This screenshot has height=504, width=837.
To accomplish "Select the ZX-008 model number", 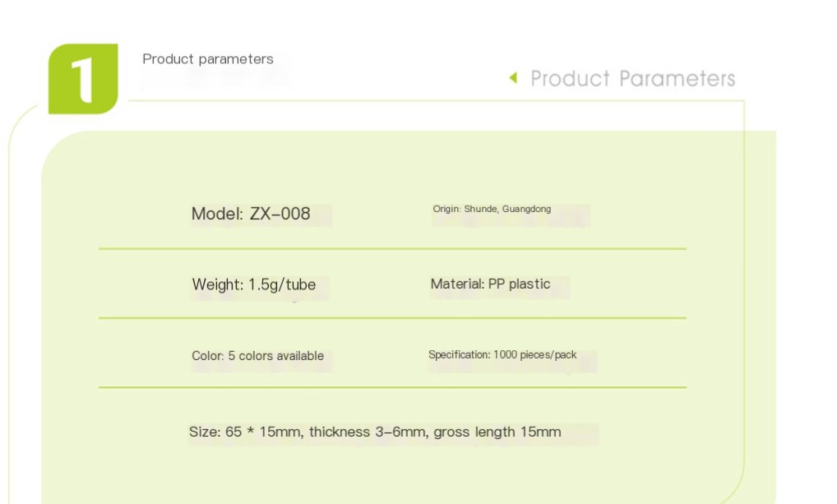I will (280, 214).
